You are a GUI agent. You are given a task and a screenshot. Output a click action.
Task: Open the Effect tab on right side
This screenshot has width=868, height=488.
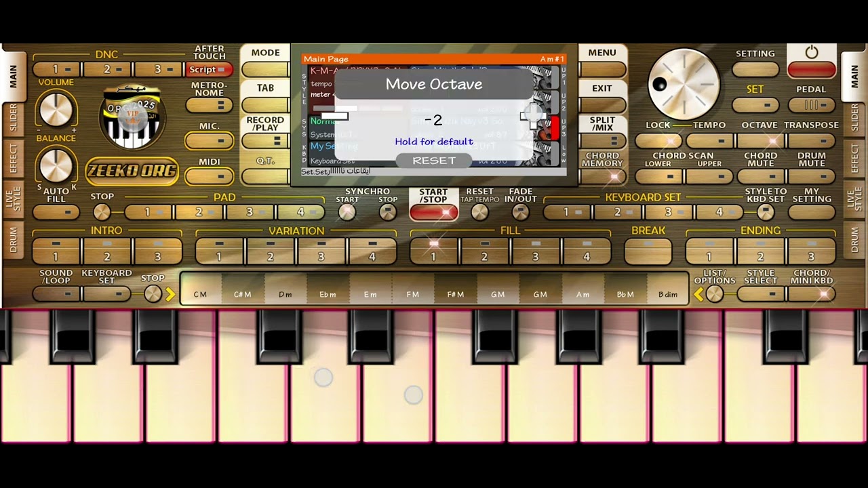[x=854, y=159]
